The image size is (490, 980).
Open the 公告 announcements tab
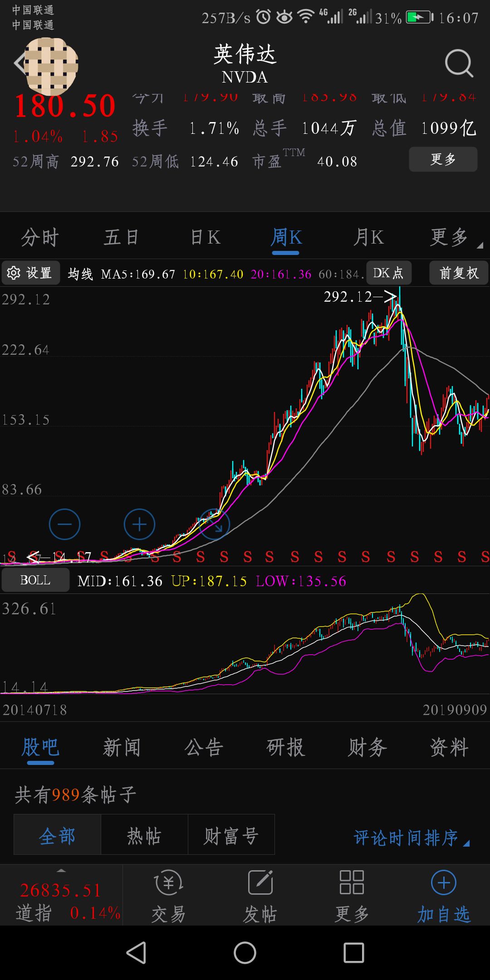point(204,747)
